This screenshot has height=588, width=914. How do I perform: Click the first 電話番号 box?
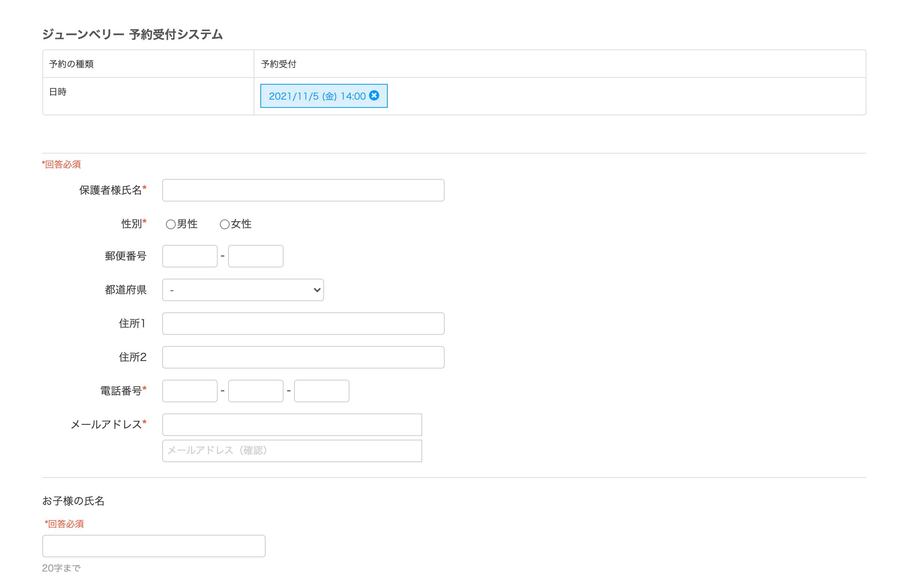190,391
